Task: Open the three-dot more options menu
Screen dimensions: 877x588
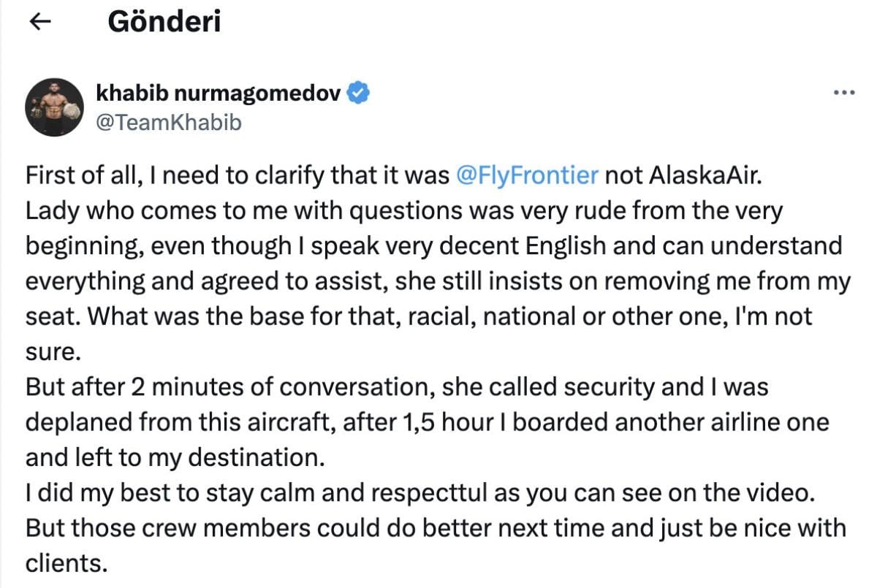Action: click(843, 93)
